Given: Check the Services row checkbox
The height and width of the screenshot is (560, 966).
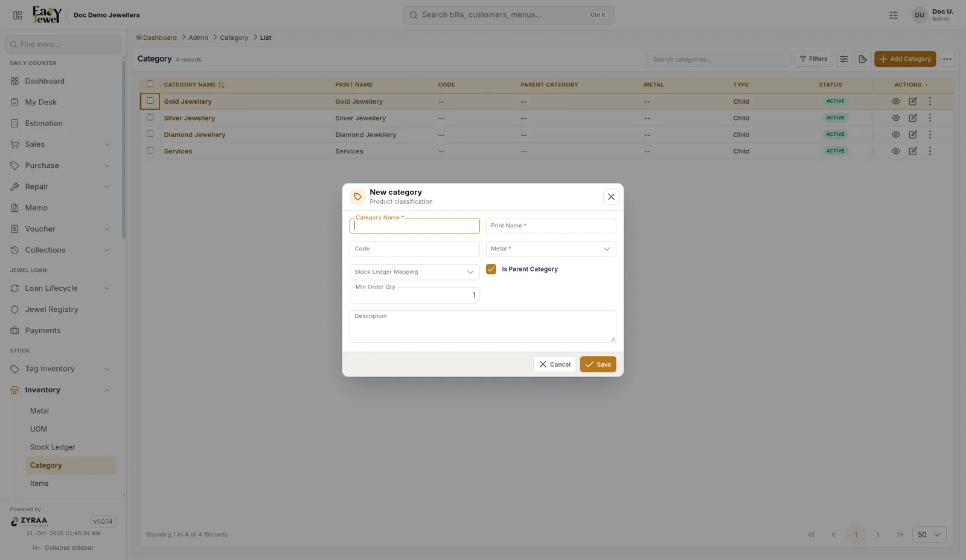Looking at the screenshot, I should (150, 151).
